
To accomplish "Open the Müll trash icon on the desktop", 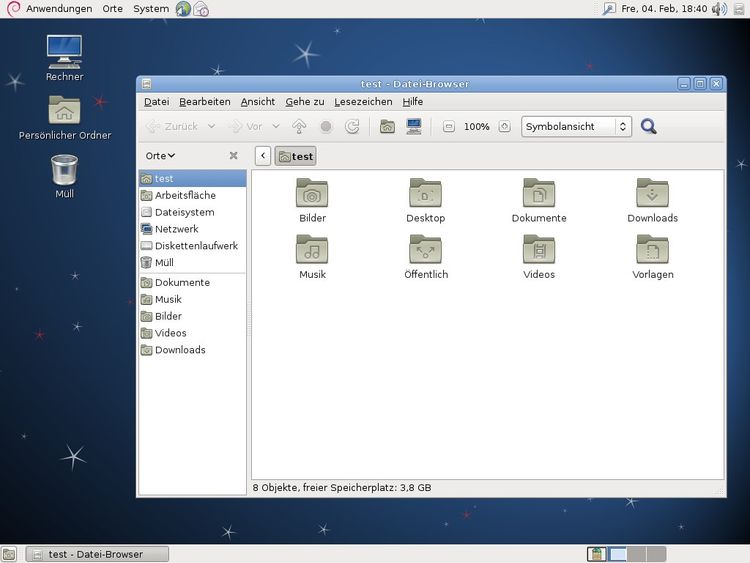I will [x=64, y=175].
